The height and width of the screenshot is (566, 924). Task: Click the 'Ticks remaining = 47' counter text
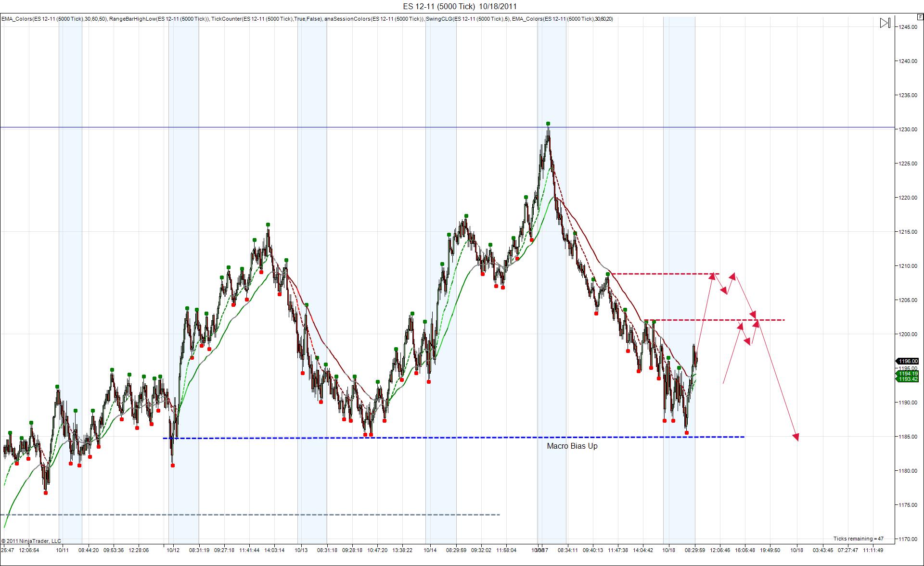tap(859, 539)
